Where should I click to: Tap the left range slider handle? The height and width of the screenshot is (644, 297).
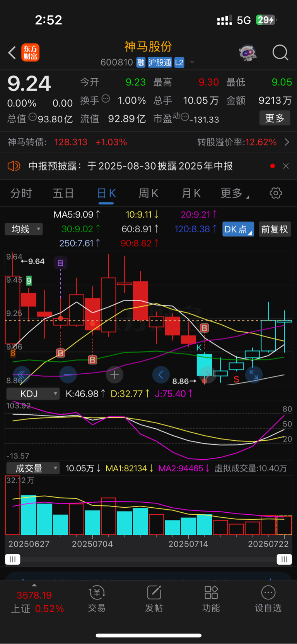pyautogui.click(x=12, y=559)
